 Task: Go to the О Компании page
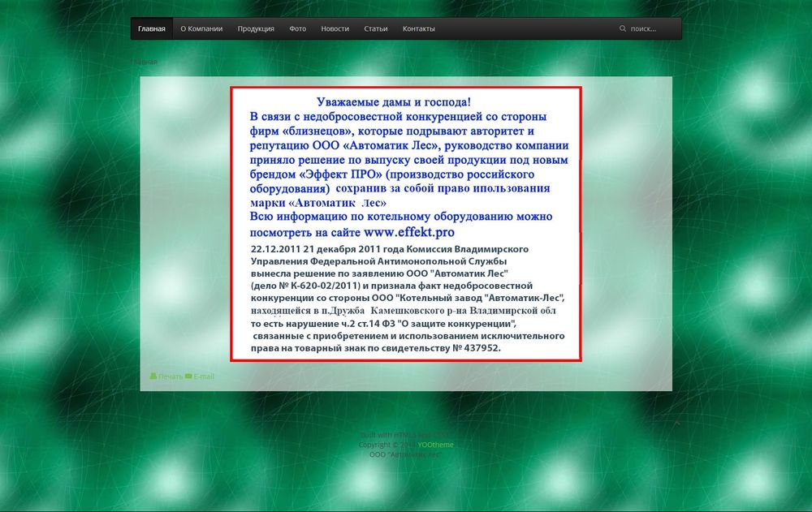[x=201, y=29]
